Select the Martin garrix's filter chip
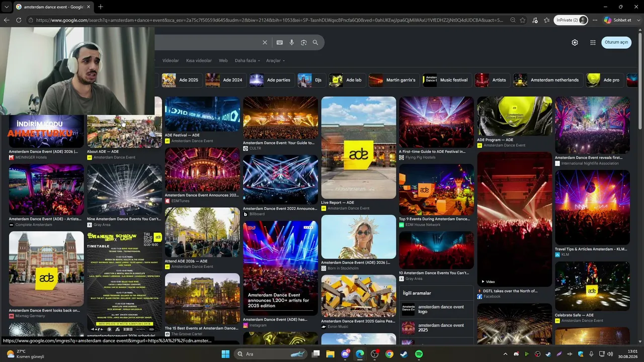 [393, 80]
